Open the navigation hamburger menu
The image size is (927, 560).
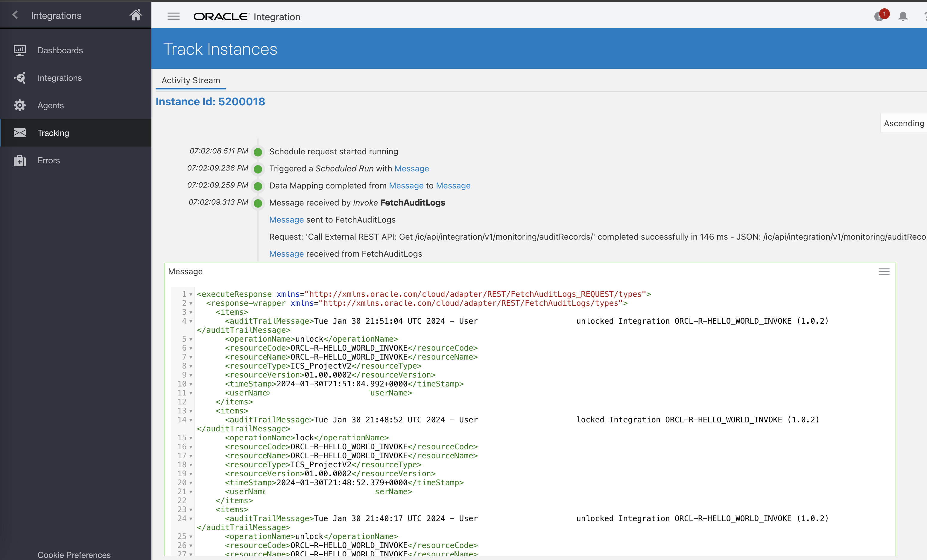[173, 16]
